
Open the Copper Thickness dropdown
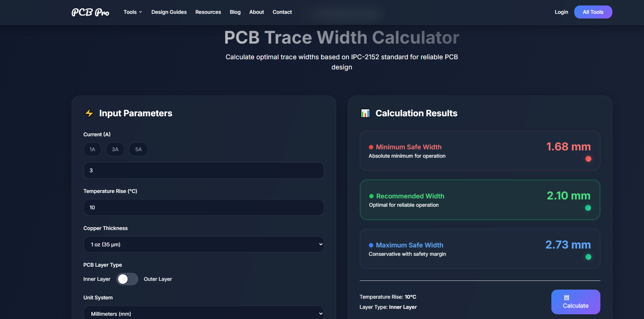coord(204,244)
